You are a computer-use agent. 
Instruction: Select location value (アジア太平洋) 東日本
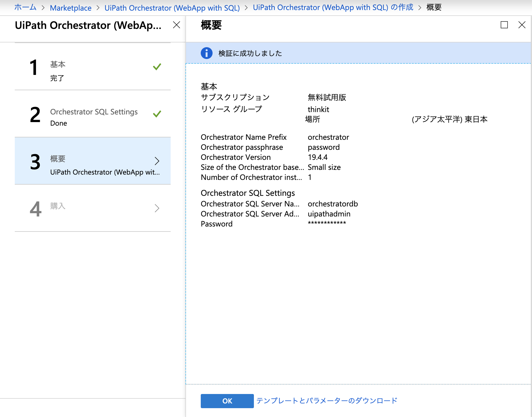pyautogui.click(x=450, y=119)
